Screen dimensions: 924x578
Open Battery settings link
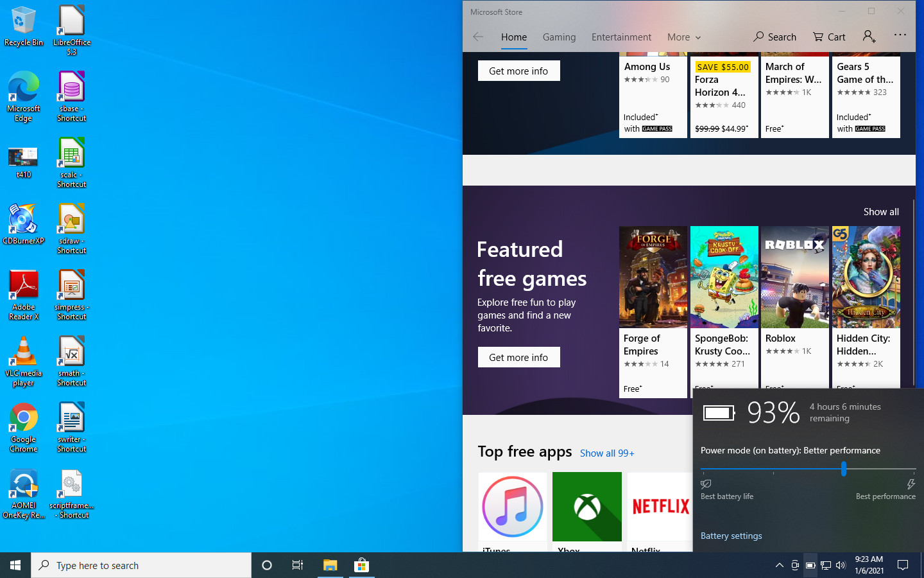tap(731, 536)
